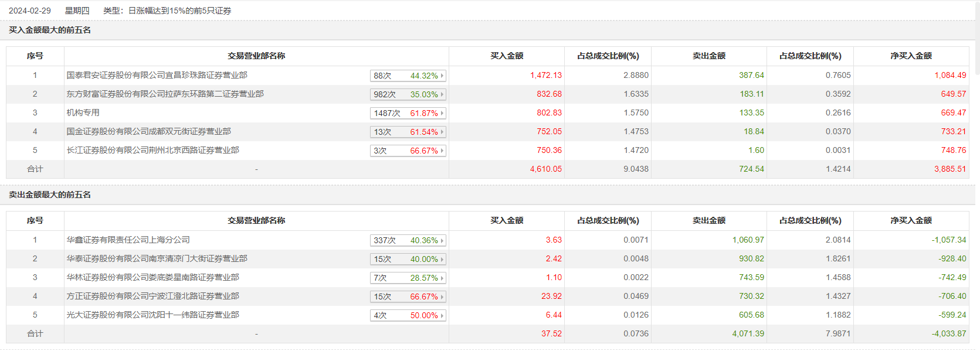The width and height of the screenshot is (980, 351).
Task: Open 华林证券娄底娄星南路证券营业部 link
Action: coord(152,277)
